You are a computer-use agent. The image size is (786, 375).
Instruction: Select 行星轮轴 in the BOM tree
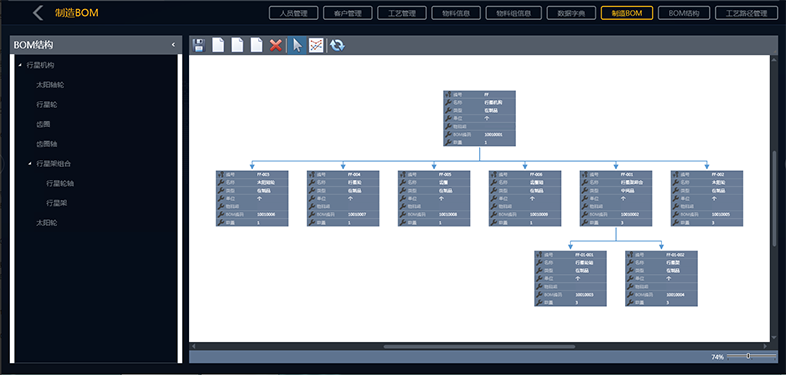coord(60,183)
